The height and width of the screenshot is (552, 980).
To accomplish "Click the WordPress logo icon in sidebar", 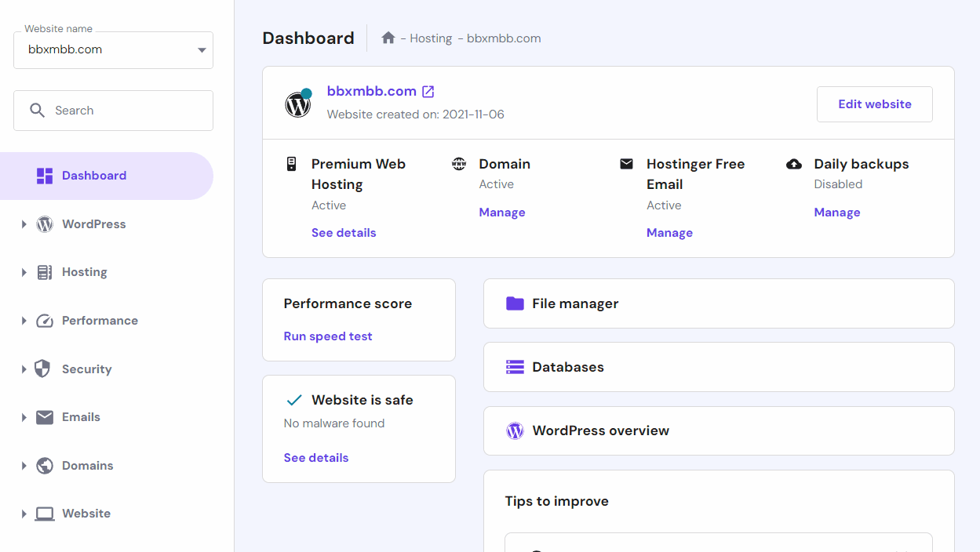I will point(45,224).
